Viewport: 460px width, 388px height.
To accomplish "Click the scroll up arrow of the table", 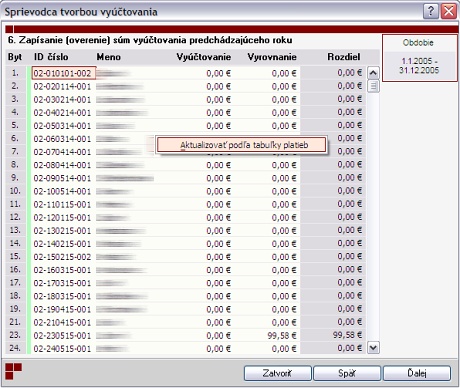I will 373,73.
